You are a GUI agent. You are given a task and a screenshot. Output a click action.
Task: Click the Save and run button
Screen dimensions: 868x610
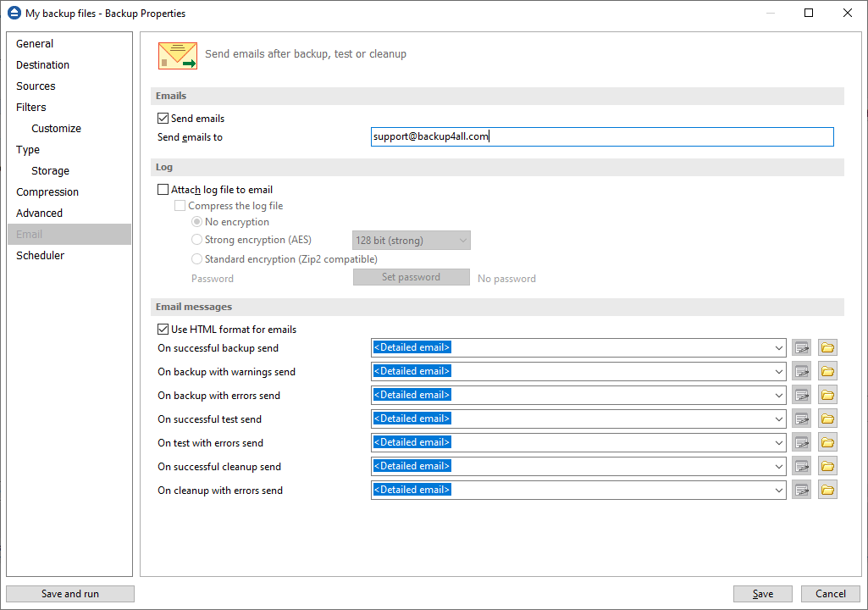click(69, 593)
